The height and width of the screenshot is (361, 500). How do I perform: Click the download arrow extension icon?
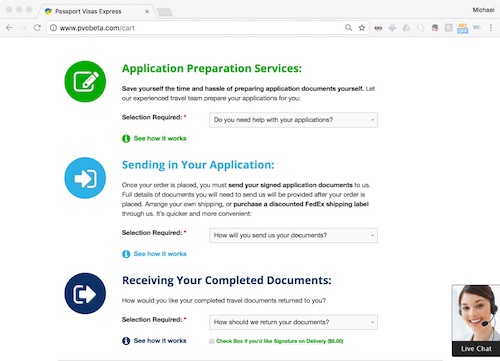[392, 28]
